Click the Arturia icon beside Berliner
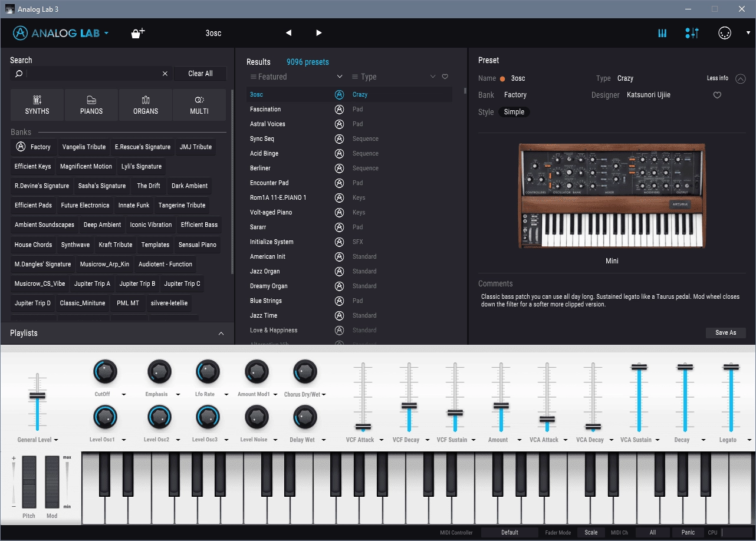Screen dimensions: 756x541 [x=339, y=168]
